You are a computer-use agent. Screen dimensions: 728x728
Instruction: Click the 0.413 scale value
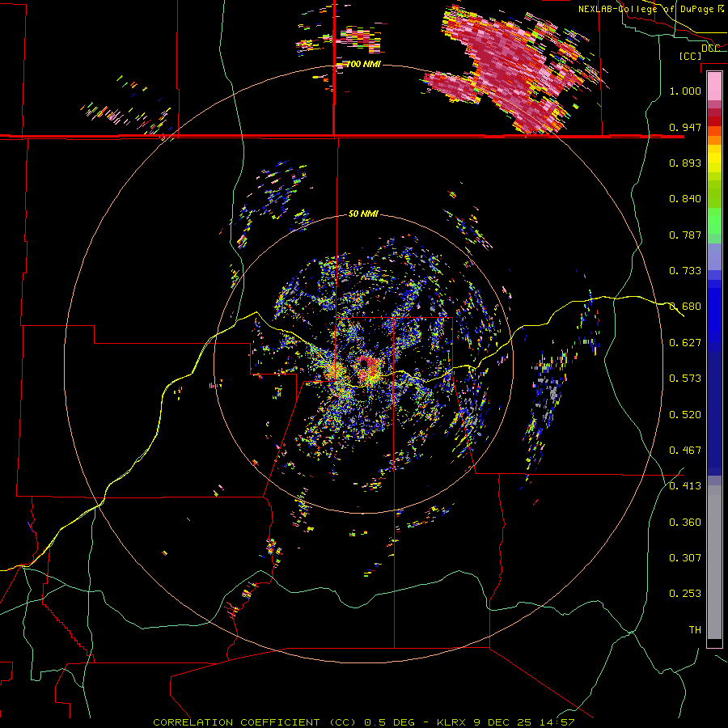pyautogui.click(x=685, y=485)
